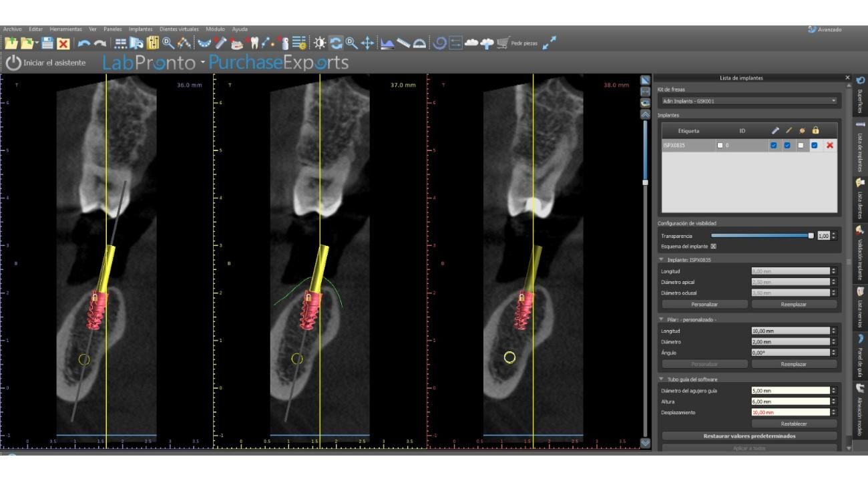Click Restaurar valores predeterminados button
The height and width of the screenshot is (481, 868).
(x=749, y=436)
